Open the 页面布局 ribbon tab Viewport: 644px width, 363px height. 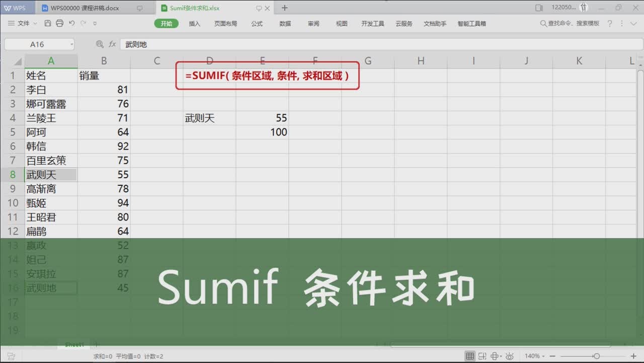(x=225, y=24)
